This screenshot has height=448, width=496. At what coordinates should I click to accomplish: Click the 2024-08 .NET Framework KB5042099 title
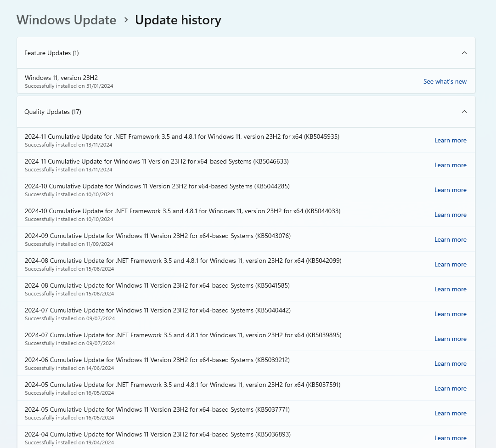[183, 261]
